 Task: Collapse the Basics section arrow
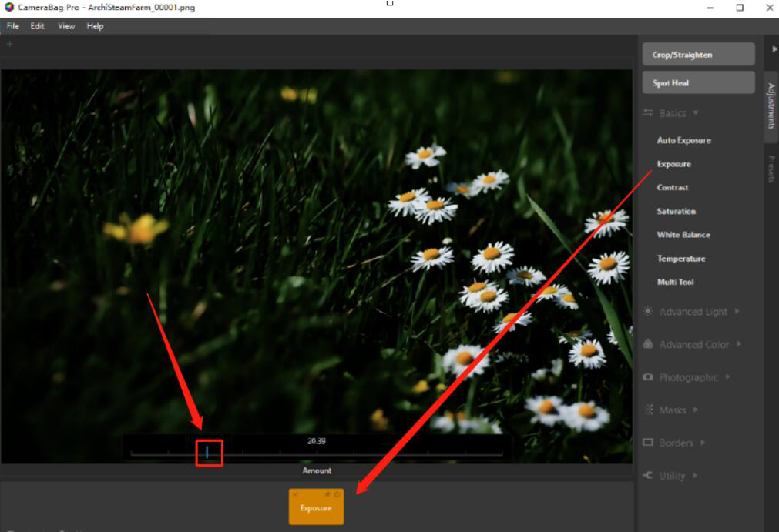(x=696, y=113)
